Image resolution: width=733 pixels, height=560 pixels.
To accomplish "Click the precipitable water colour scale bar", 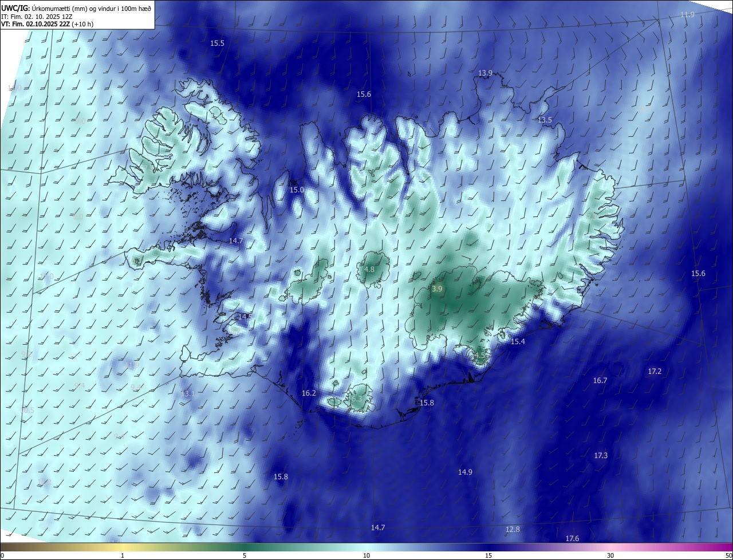I will pos(366,547).
